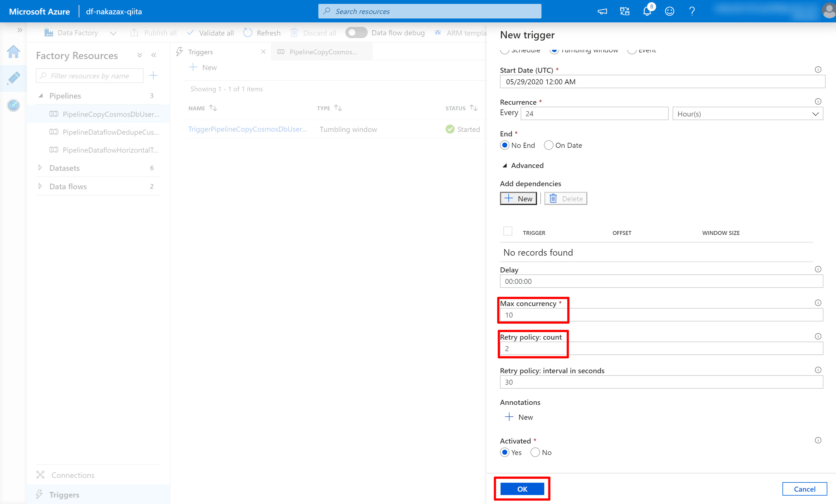
Task: Select PipelineDataflowHorizontalT pipeline in tree
Action: [111, 150]
